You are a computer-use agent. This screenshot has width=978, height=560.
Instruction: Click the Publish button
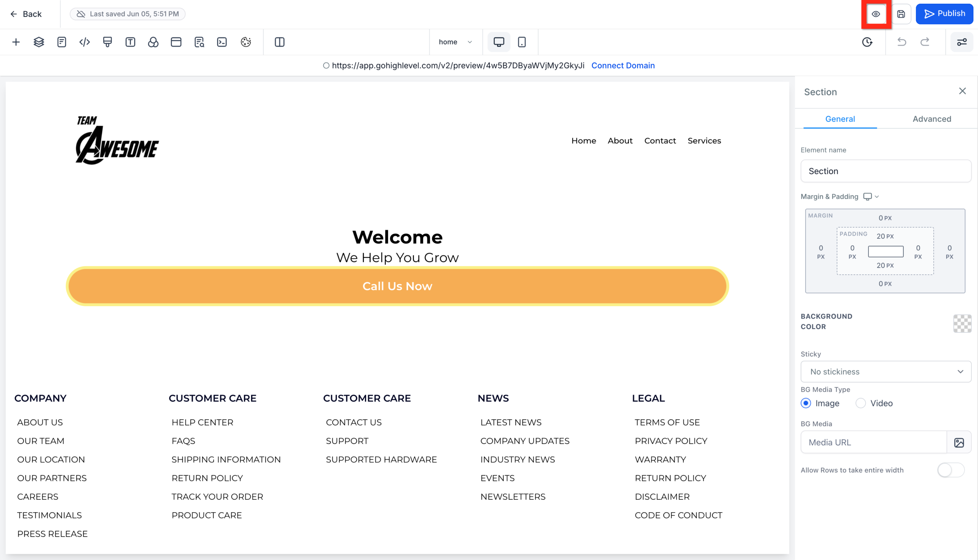click(x=944, y=14)
